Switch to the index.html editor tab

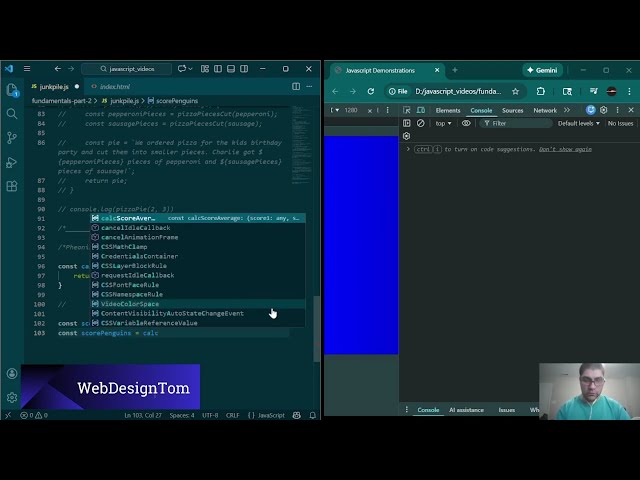tap(111, 87)
